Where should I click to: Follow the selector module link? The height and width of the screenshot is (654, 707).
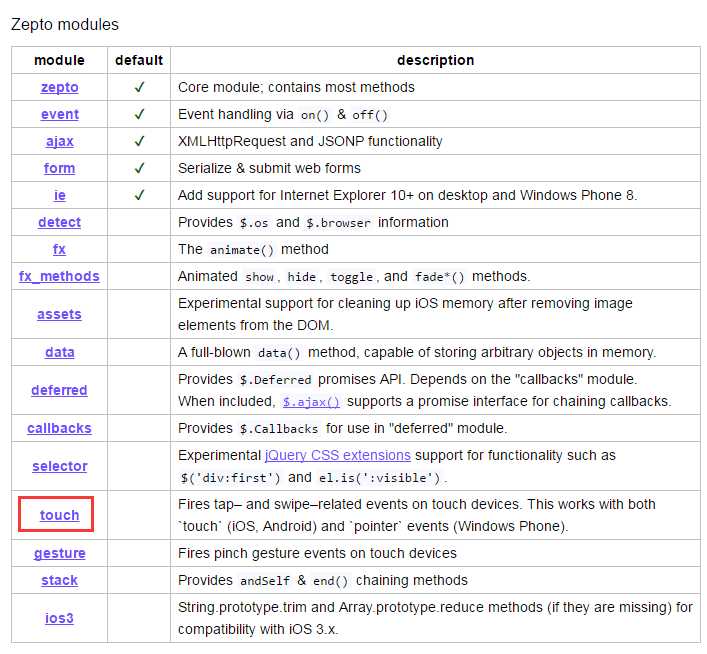coord(60,466)
